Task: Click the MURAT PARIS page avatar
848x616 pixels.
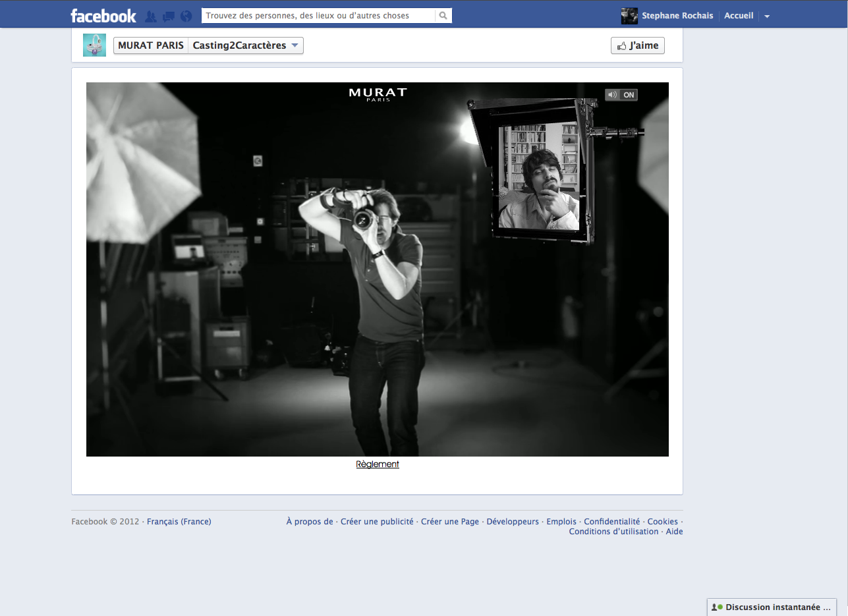Action: click(94, 45)
